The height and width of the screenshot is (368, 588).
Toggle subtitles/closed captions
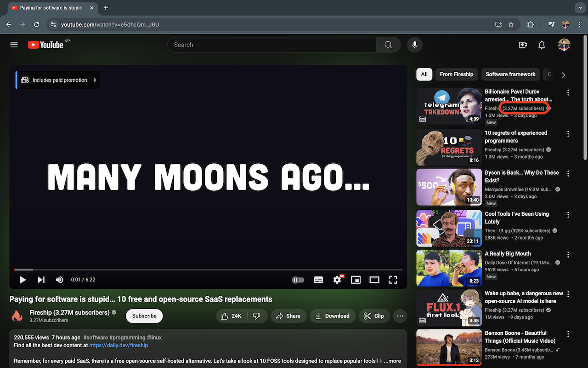point(318,280)
